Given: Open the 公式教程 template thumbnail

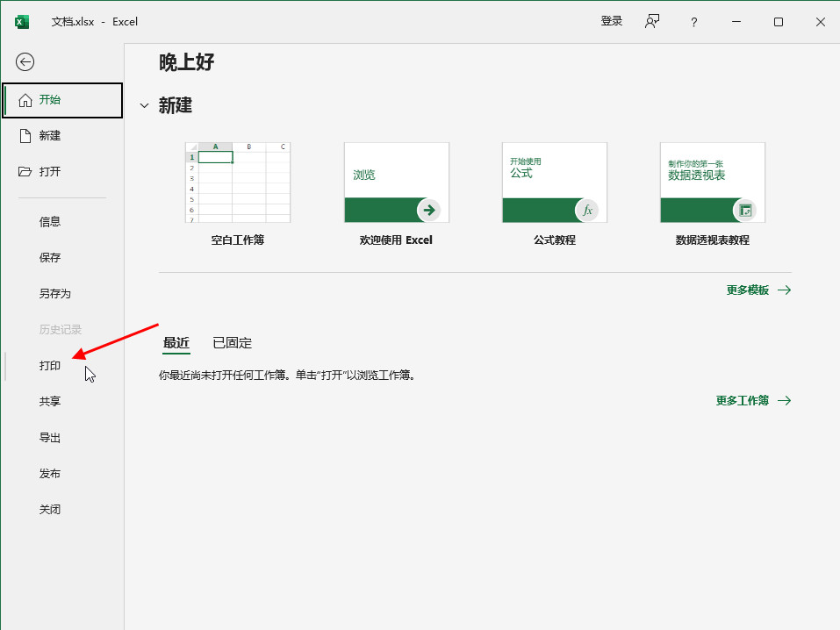Looking at the screenshot, I should [x=555, y=183].
